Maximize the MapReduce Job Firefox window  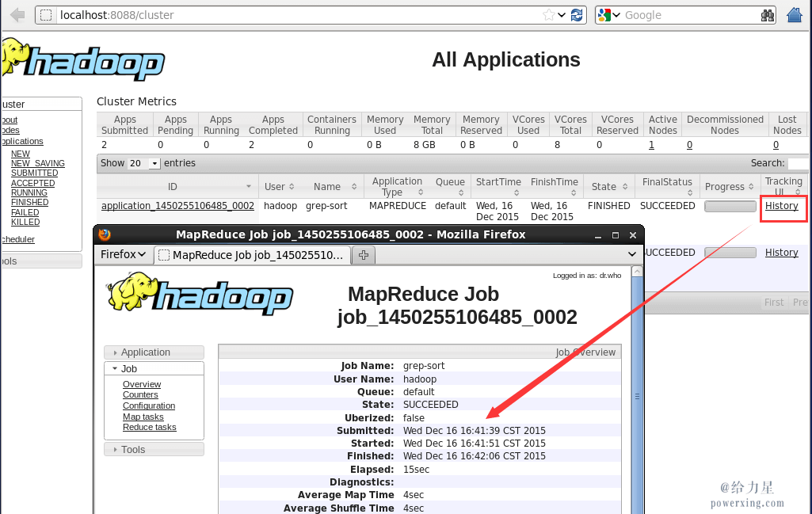tap(616, 235)
